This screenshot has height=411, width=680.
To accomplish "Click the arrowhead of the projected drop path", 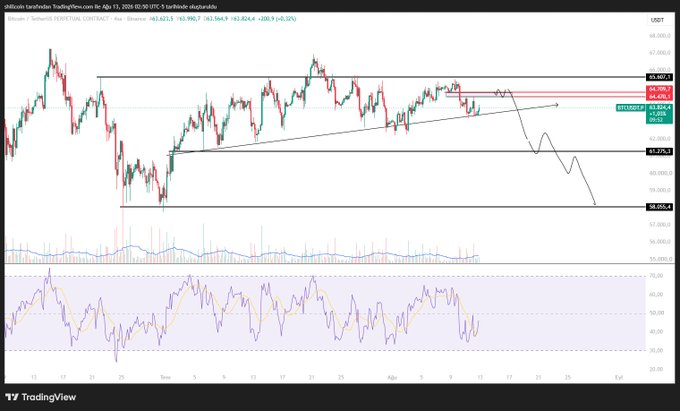I will pos(595,203).
